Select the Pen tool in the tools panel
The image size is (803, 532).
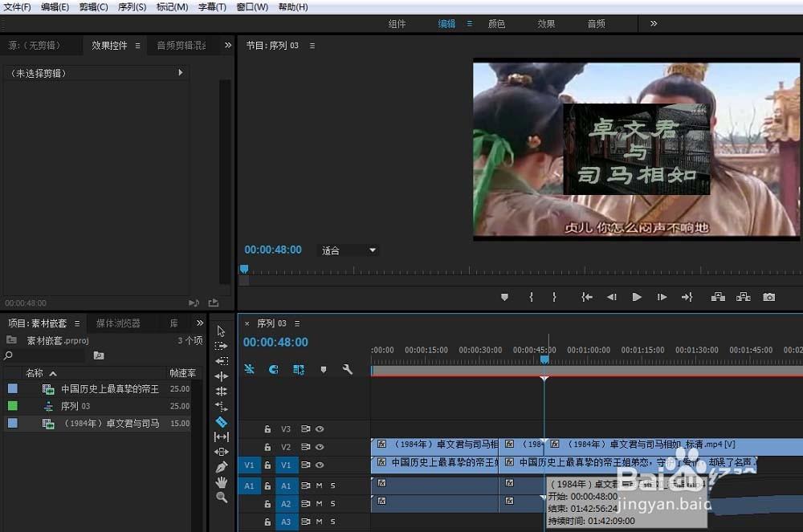(x=221, y=467)
